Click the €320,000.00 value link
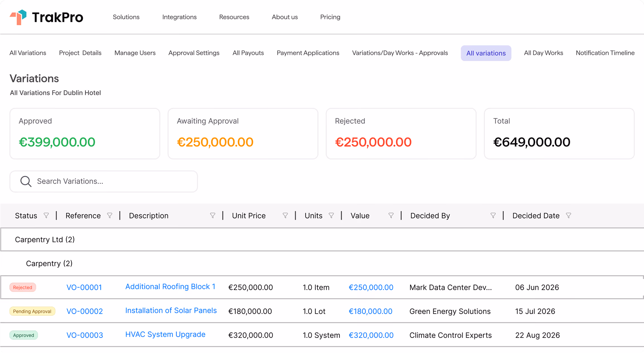The width and height of the screenshot is (644, 353). (x=371, y=335)
